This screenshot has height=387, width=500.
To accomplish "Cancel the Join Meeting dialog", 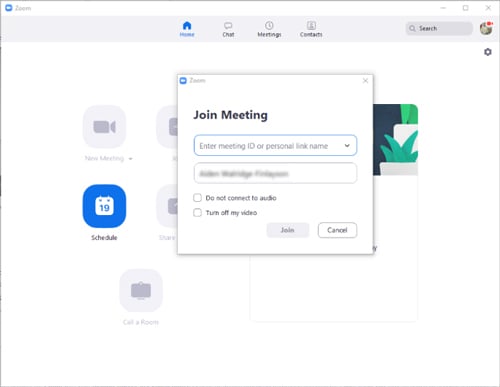I will click(337, 230).
